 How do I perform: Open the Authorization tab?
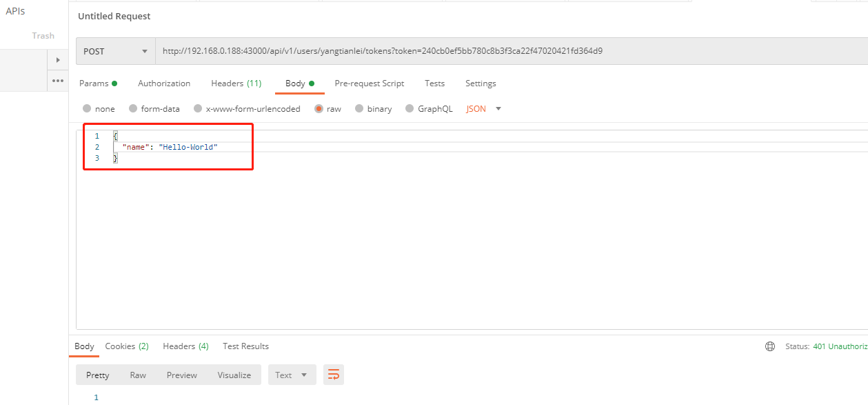164,83
